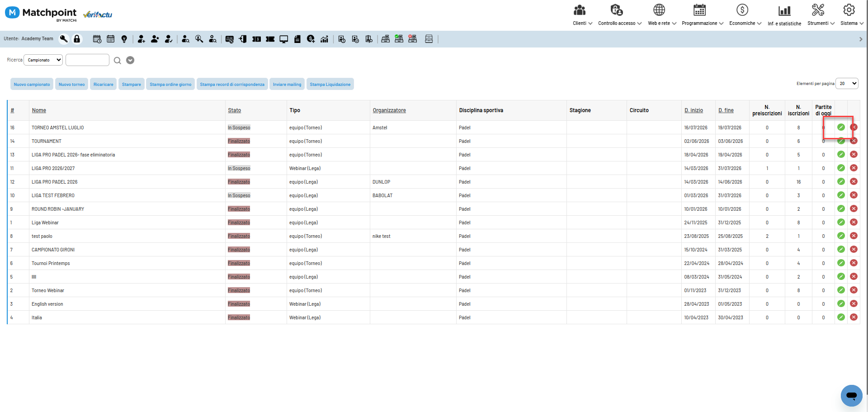The height and width of the screenshot is (412, 868).
Task: Click the arrow at the toolbar's right end
Action: pos(861,39)
